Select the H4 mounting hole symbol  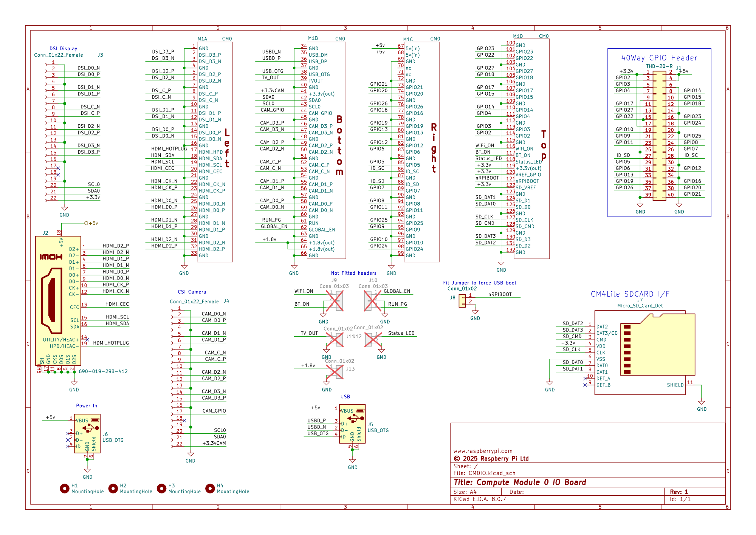click(210, 489)
